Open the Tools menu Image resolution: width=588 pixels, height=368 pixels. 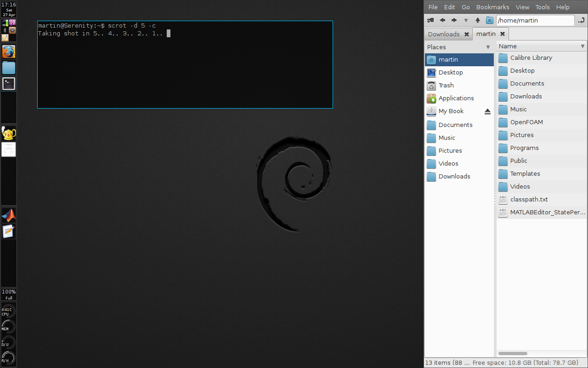pos(543,7)
